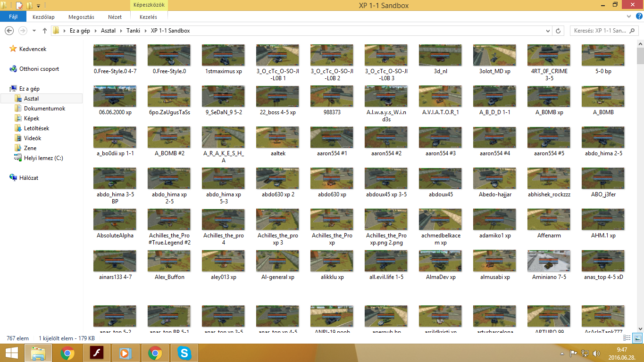Click Tanki in the breadcrumb path
Image resolution: width=644 pixels, height=362 pixels.
coord(133,31)
